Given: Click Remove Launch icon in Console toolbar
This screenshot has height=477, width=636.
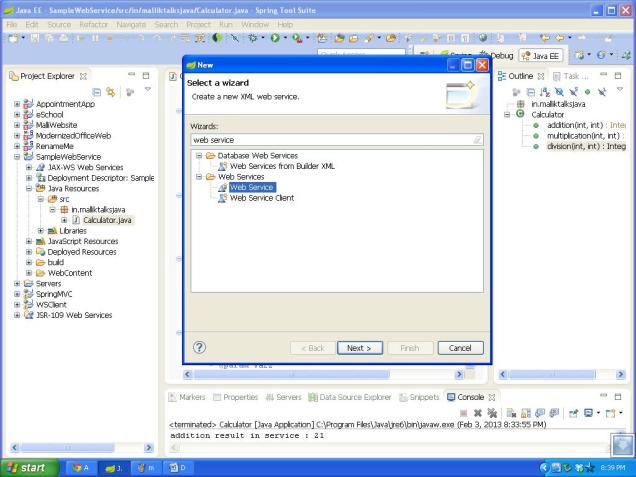Looking at the screenshot, I should (x=479, y=411).
